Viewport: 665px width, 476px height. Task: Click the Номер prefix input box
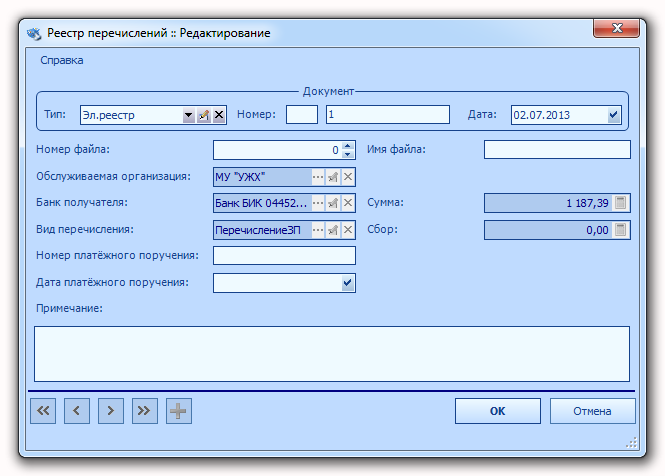click(302, 115)
